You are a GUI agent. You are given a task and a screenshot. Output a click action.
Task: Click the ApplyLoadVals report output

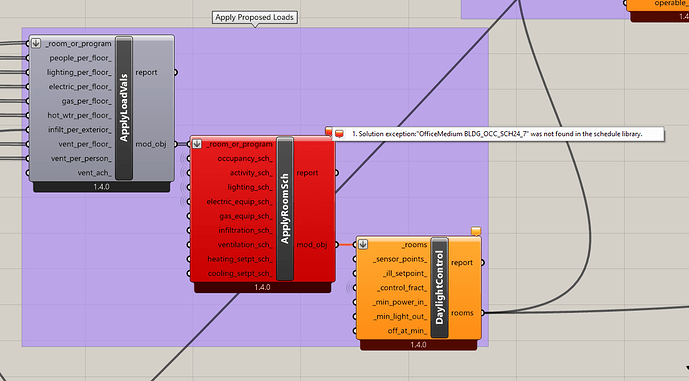pos(146,73)
